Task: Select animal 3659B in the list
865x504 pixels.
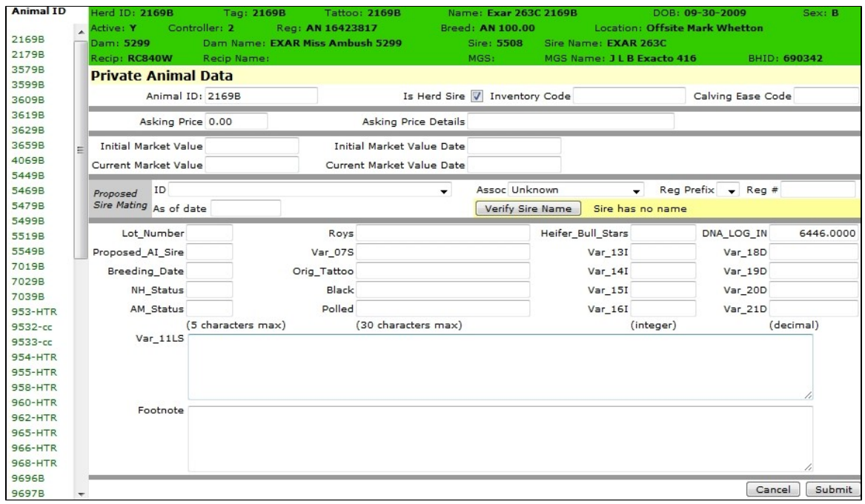Action: 28,145
